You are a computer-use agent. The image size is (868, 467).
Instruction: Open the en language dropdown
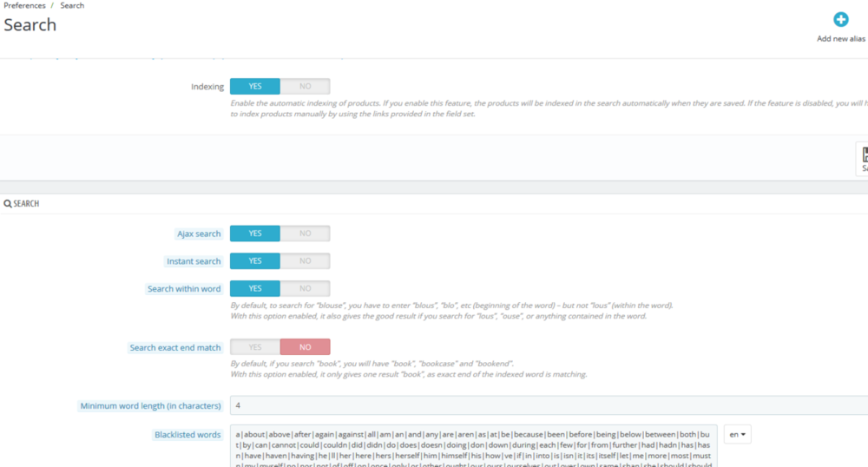point(737,434)
